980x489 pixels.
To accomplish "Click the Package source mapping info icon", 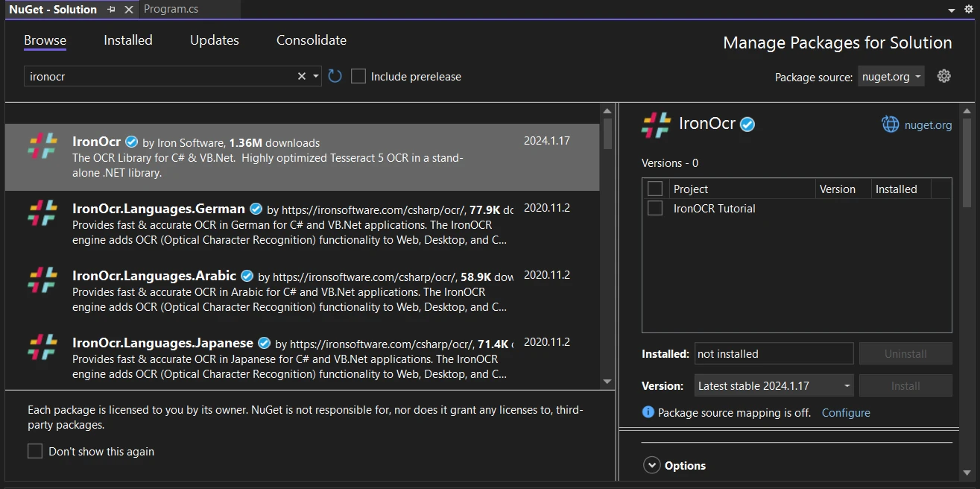I will tap(648, 412).
